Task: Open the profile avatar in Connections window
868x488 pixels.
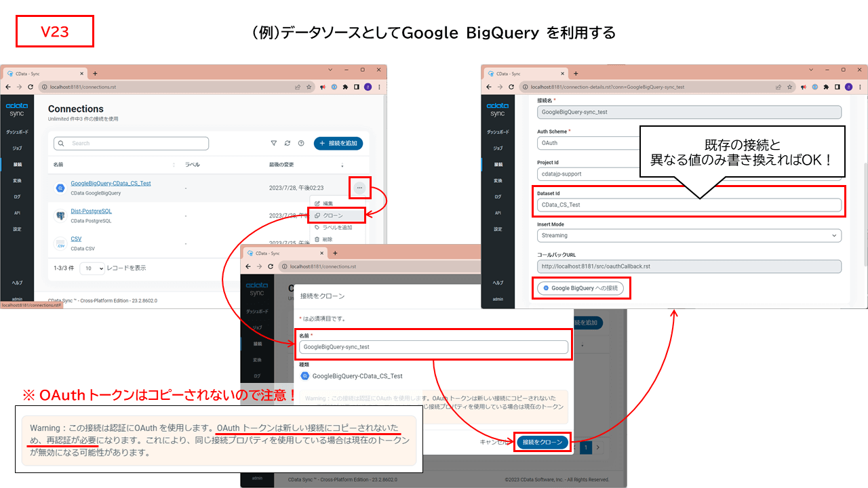Action: [367, 87]
